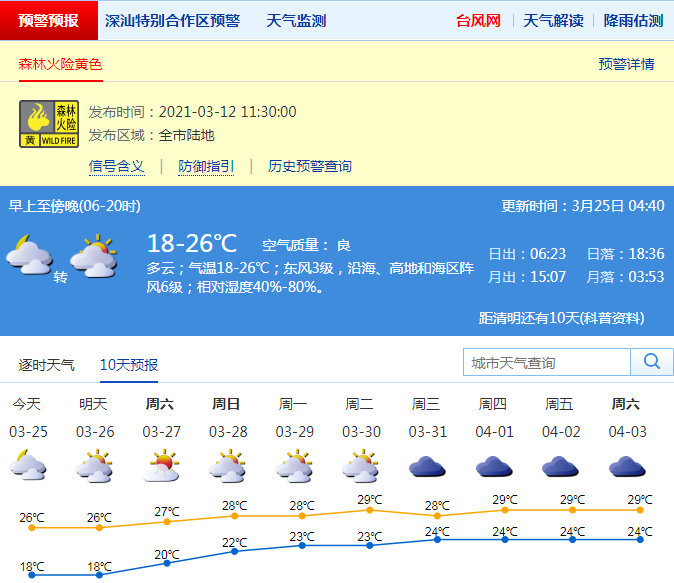The height and width of the screenshot is (583, 674).
Task: Click the 26℃ high temperature point for today
Action: [x=31, y=527]
